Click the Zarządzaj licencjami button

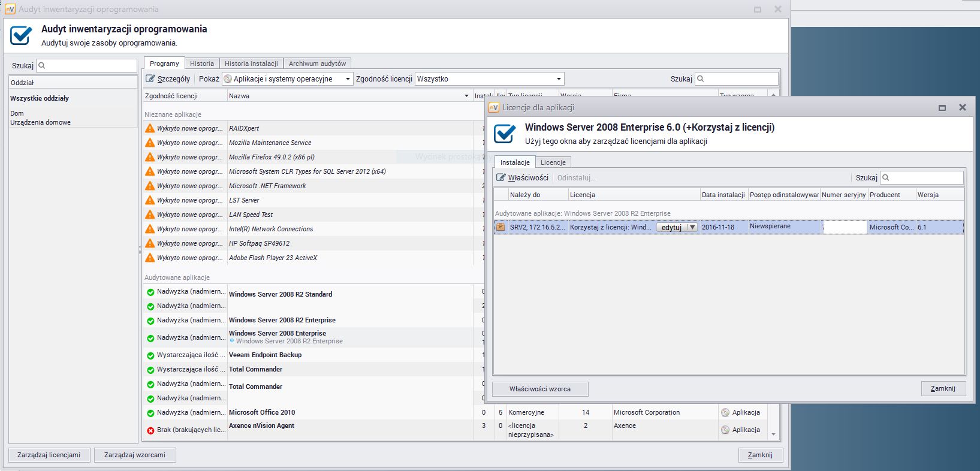[49, 455]
